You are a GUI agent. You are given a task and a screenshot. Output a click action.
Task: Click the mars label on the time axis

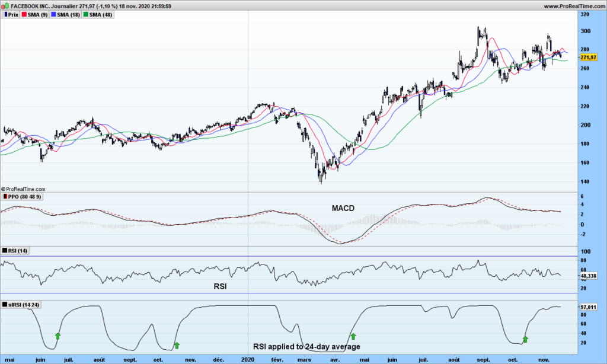click(304, 360)
